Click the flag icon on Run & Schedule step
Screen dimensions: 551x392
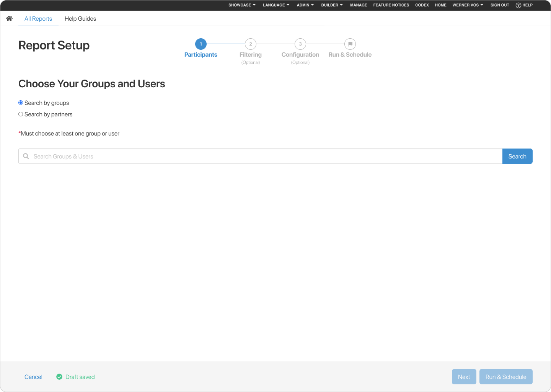tap(350, 44)
